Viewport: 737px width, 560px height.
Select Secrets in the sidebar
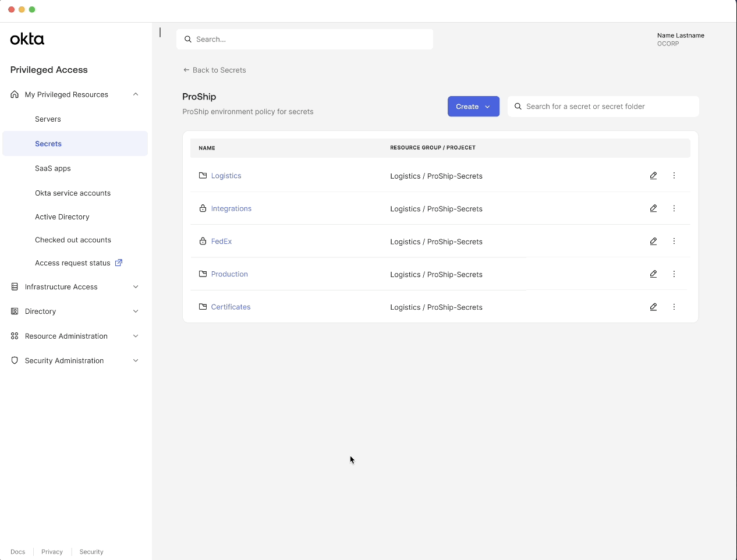coord(75,144)
